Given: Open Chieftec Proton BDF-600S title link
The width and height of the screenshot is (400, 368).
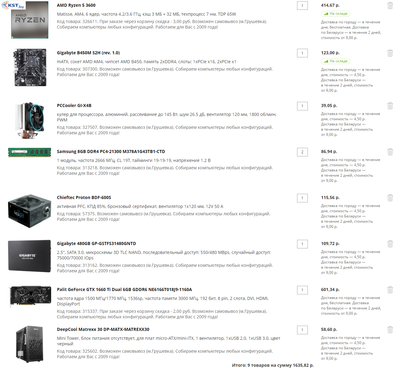Looking at the screenshot, I should point(84,197).
